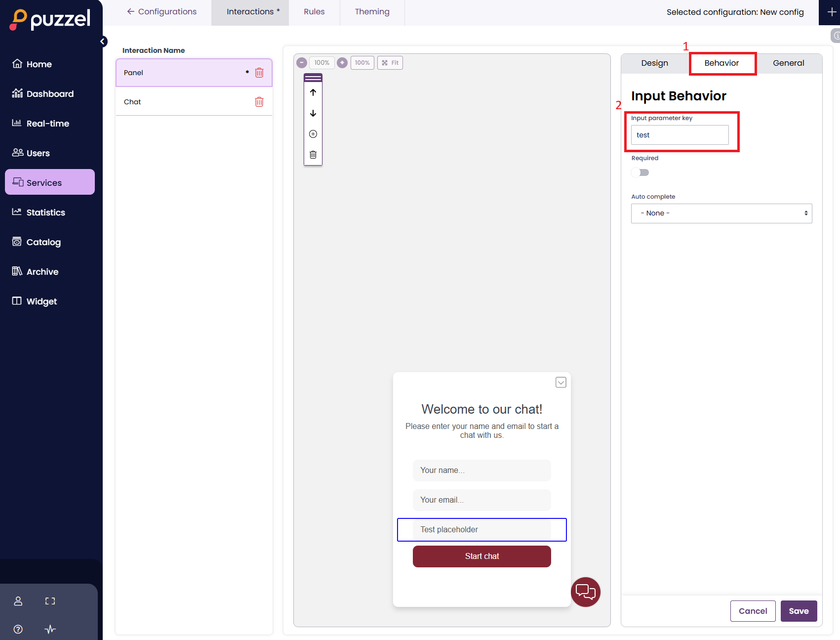Select Statistics from the left navigation
Viewport: 840px width, 640px height.
45,212
